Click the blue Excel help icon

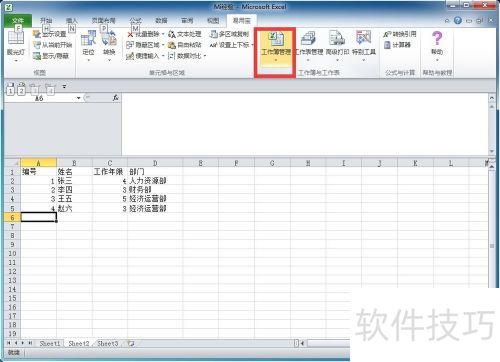458,21
